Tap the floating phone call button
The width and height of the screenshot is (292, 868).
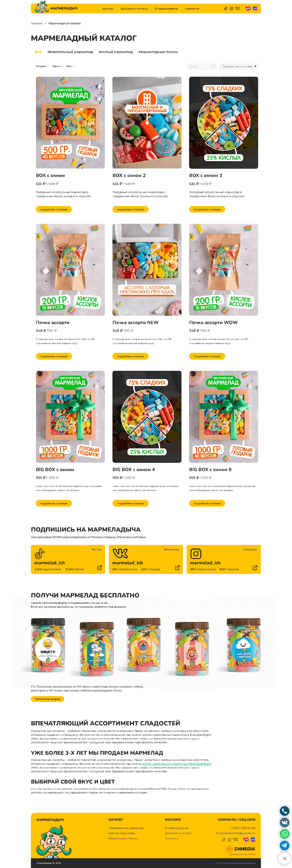pos(285,811)
